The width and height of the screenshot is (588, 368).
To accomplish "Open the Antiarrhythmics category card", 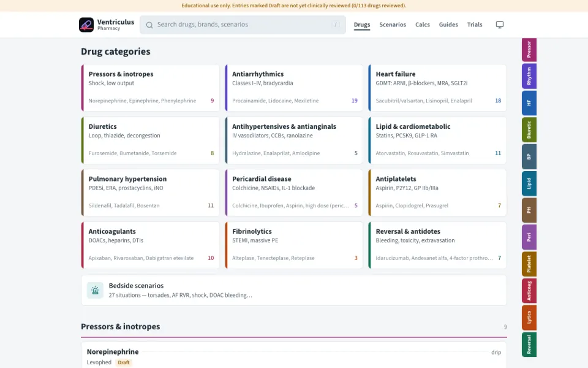I will [294, 88].
